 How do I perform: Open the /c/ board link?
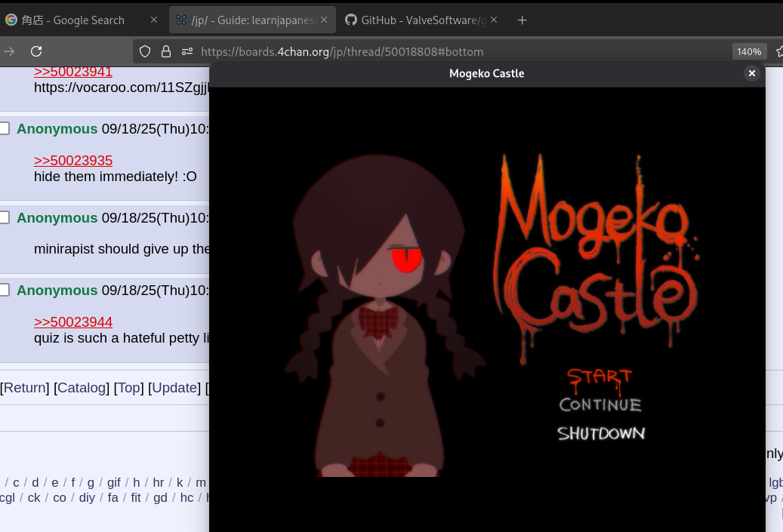[16, 483]
